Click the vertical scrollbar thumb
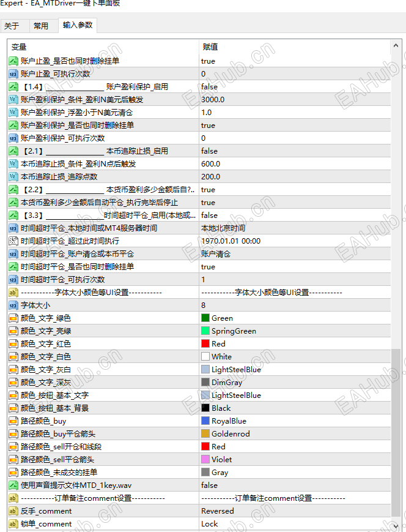The width and height of the screenshot is (406, 532). tap(396, 433)
